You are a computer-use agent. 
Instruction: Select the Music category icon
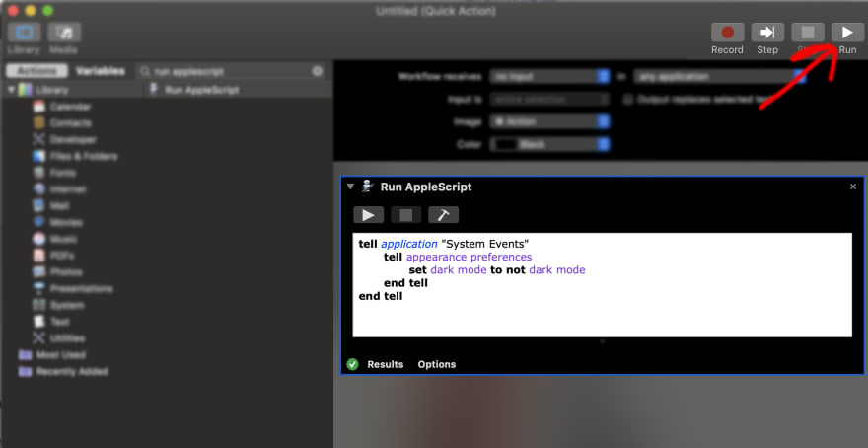click(38, 239)
